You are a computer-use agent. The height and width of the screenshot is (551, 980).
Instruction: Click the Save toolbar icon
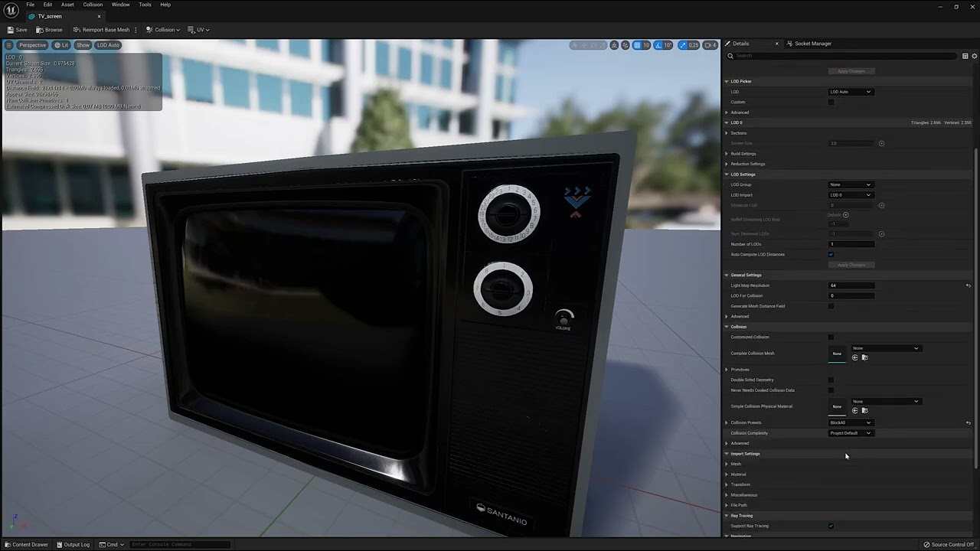point(17,30)
